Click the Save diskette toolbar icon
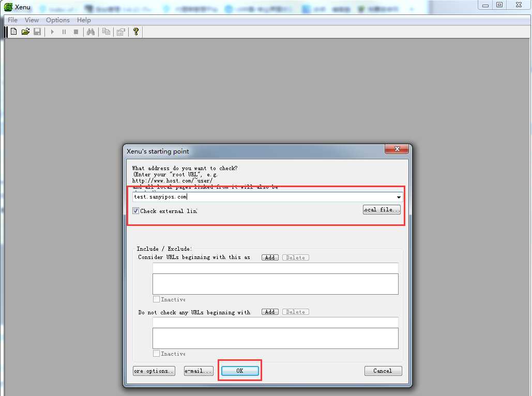 click(x=37, y=32)
